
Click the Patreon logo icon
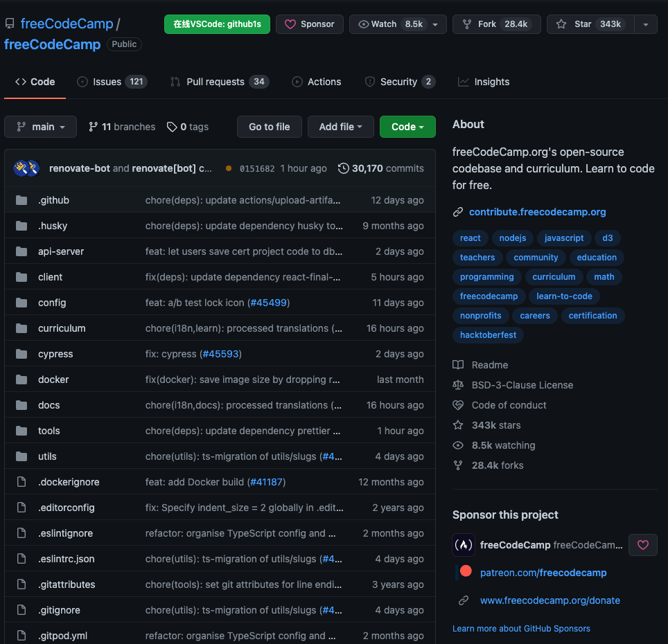pos(464,572)
